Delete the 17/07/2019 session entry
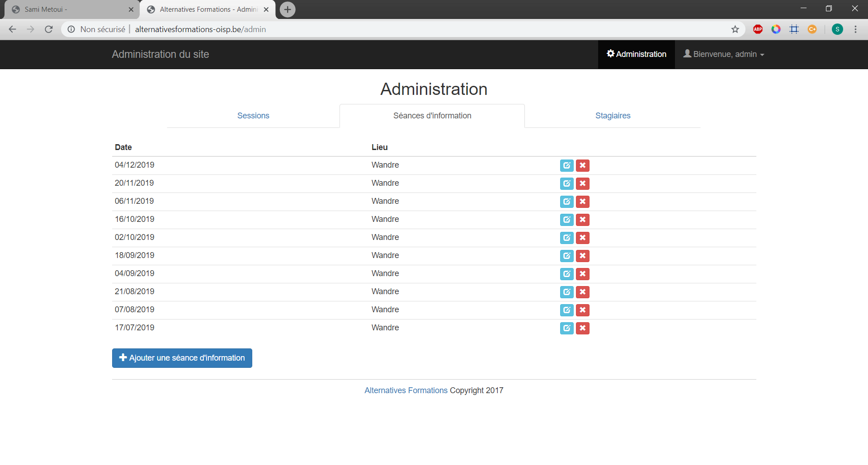Image resolution: width=868 pixels, height=465 pixels. 582,328
